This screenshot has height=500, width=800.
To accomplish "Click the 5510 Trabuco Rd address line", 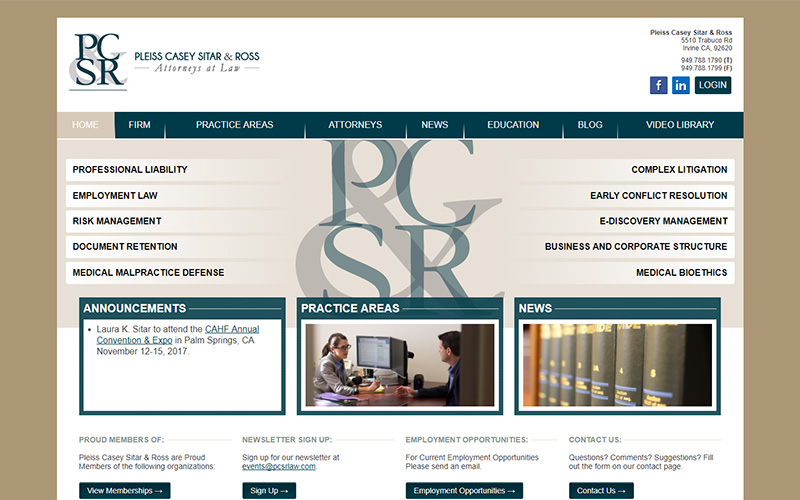I will 706,40.
